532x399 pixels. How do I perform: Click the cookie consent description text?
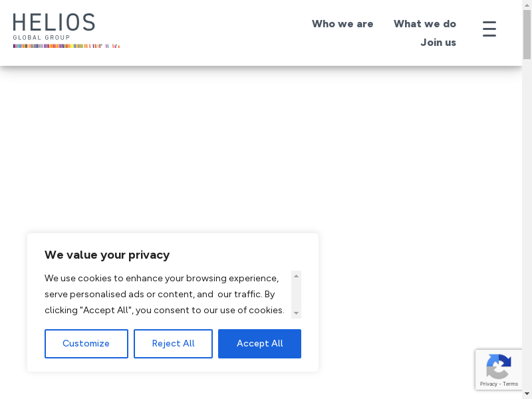coord(164,294)
